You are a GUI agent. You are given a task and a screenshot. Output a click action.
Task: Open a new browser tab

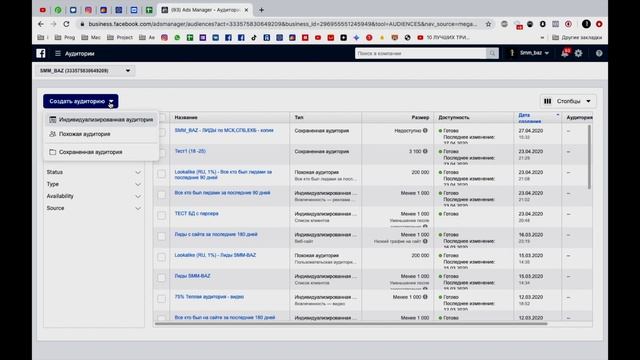[x=261, y=10]
